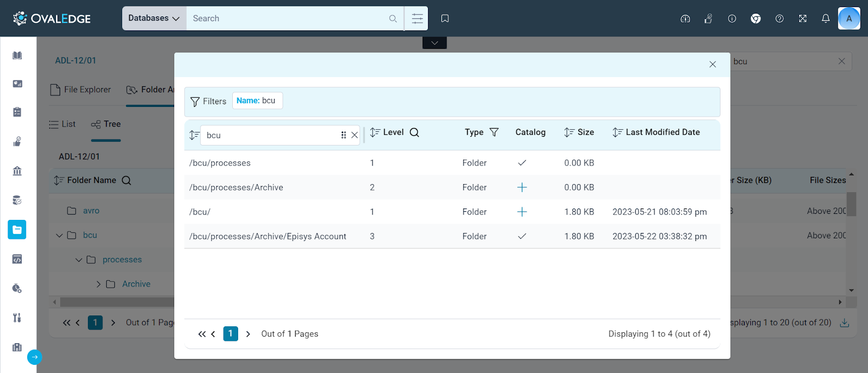
Task: Select the avro folder
Action: tap(91, 211)
